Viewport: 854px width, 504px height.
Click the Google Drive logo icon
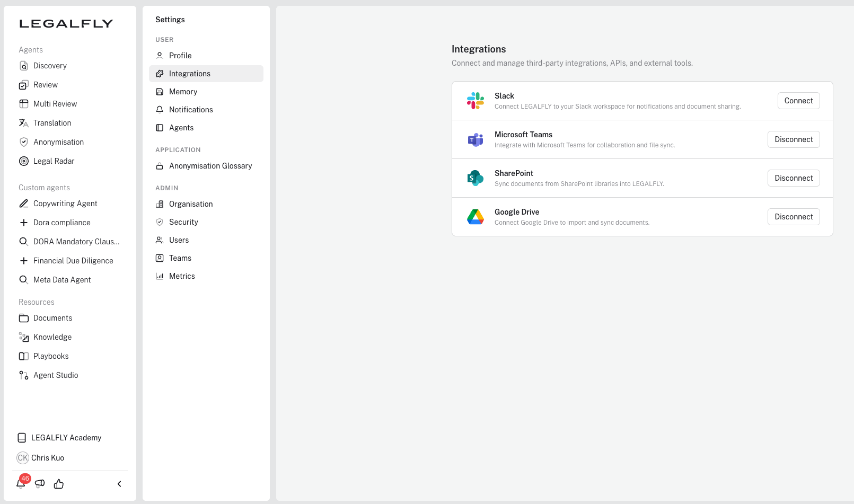(x=475, y=217)
